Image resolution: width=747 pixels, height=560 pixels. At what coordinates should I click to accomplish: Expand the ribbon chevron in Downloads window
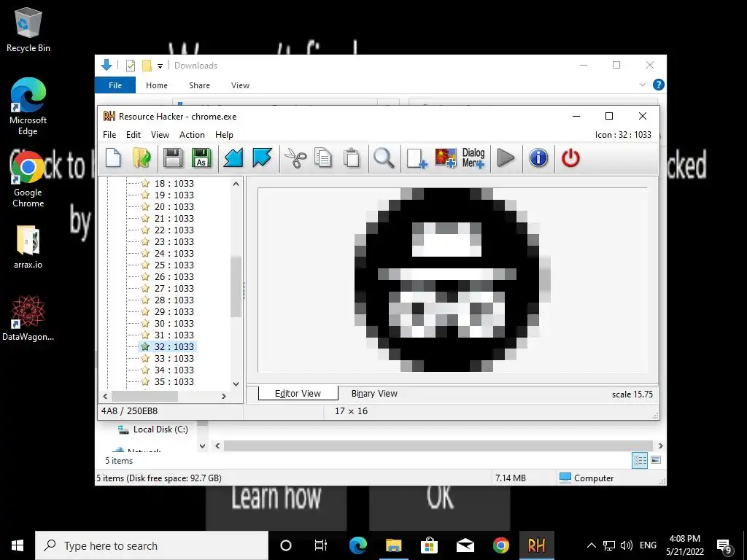click(642, 85)
